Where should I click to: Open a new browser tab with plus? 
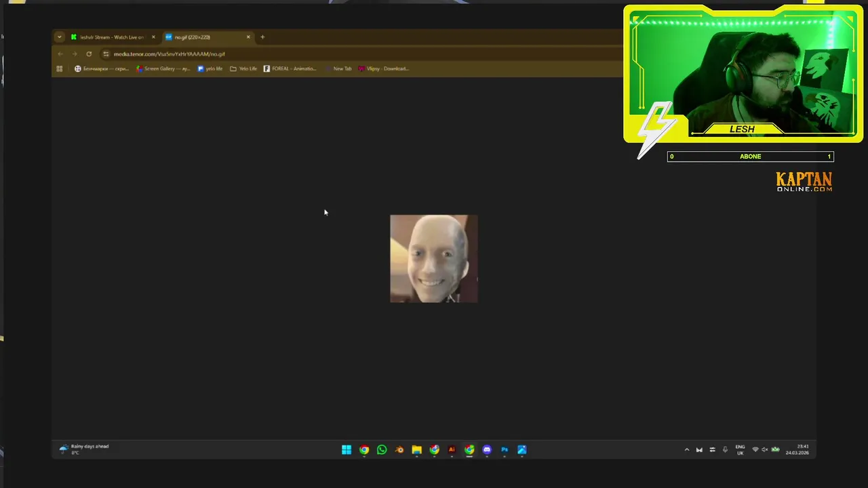(262, 37)
